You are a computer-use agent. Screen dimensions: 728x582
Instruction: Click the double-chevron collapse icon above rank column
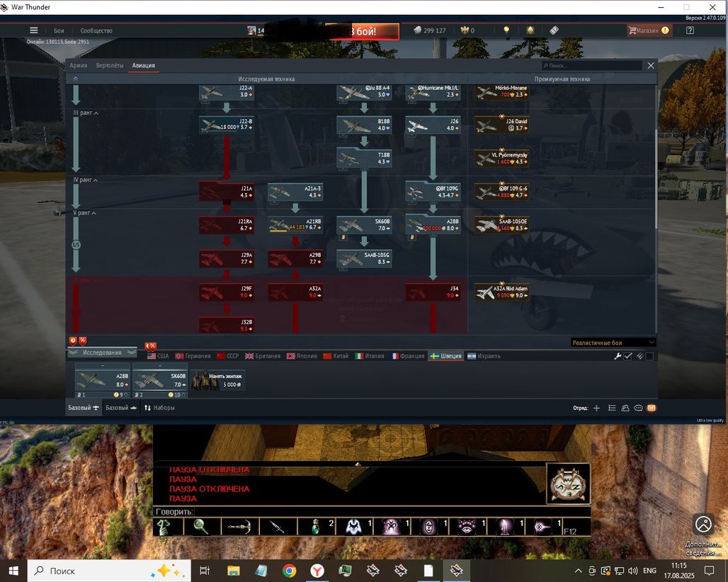(76, 79)
